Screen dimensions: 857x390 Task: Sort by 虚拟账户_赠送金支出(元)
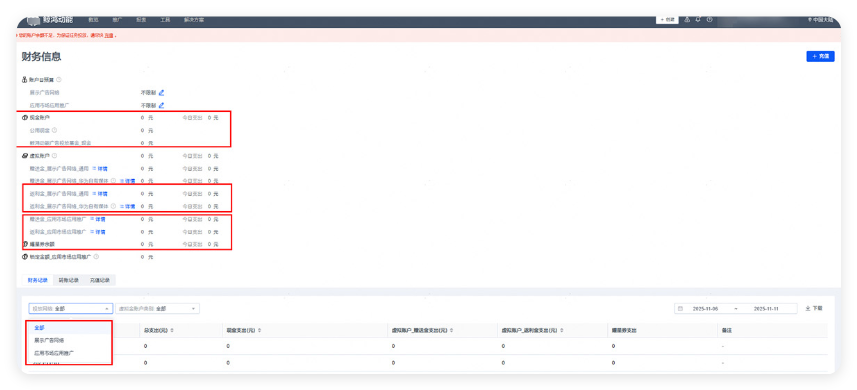452,330
